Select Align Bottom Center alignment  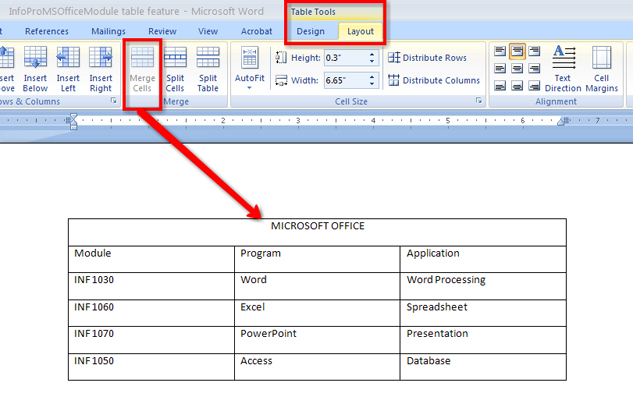coord(517,86)
